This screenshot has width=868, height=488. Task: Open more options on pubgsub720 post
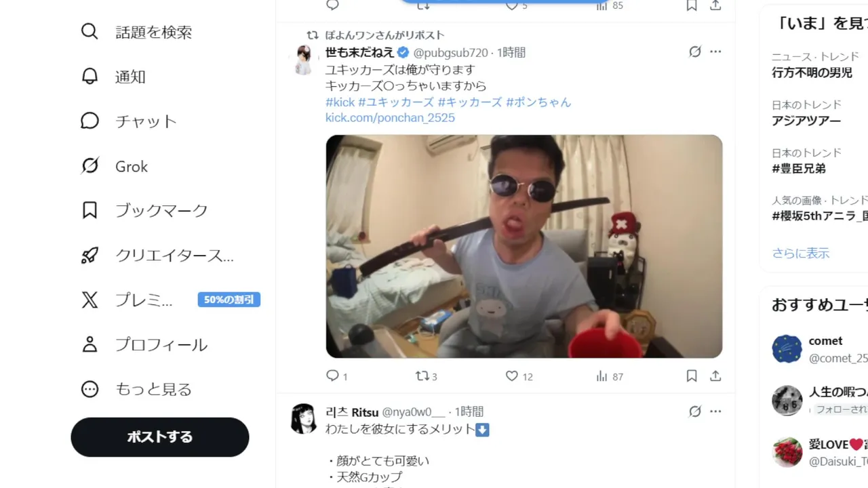coord(715,52)
